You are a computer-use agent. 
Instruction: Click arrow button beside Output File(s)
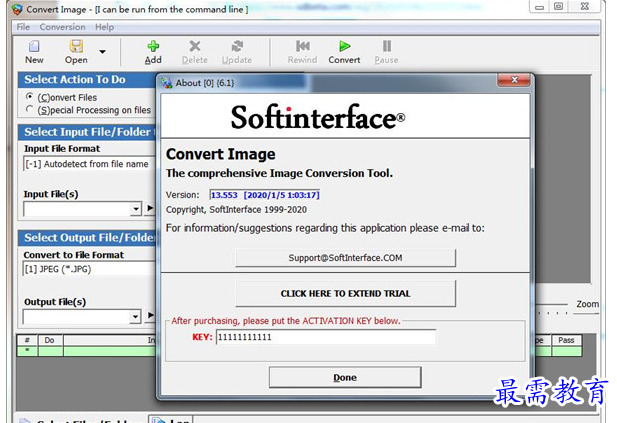coord(150,315)
